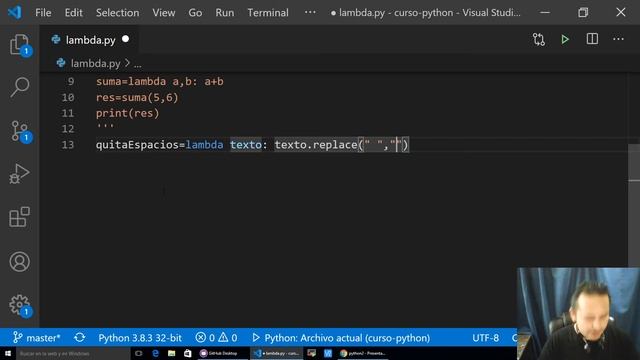Open the Search view

20,87
